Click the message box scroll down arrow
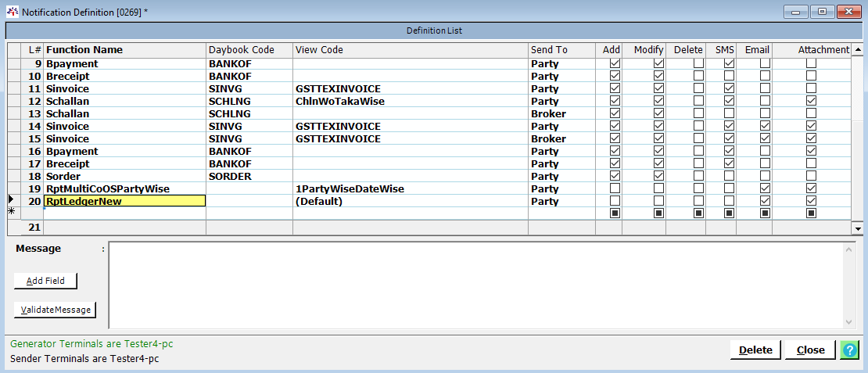Image resolution: width=868 pixels, height=373 pixels. (849, 321)
